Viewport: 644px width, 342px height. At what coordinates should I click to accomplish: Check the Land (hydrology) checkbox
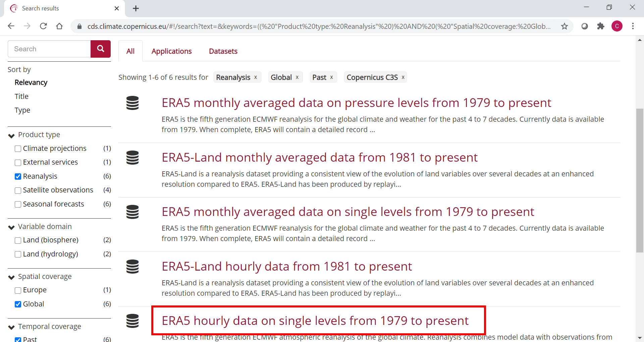(x=18, y=254)
